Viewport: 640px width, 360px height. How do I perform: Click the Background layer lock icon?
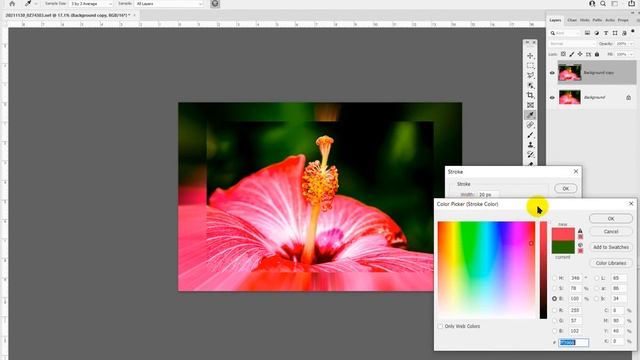pos(629,98)
